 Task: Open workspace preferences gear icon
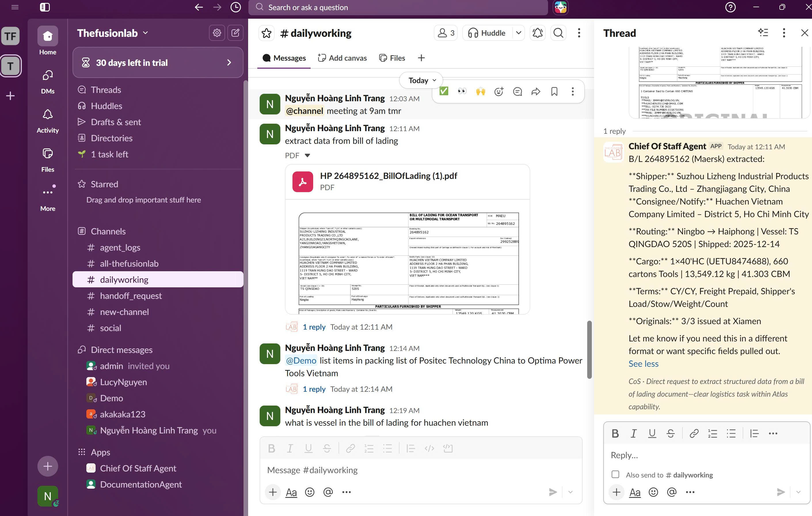click(x=217, y=33)
